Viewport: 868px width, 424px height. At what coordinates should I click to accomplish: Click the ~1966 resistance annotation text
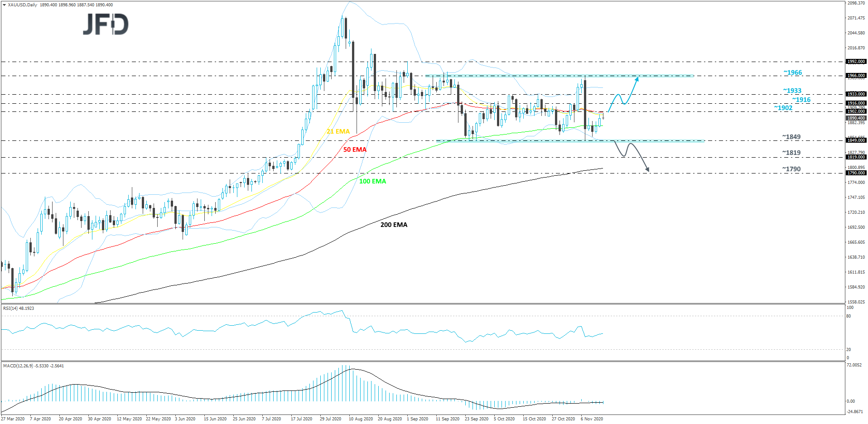pyautogui.click(x=792, y=72)
